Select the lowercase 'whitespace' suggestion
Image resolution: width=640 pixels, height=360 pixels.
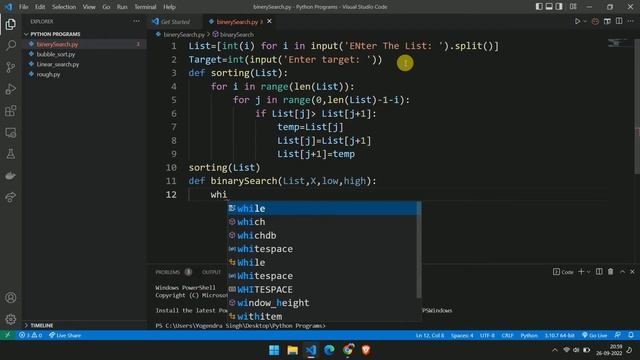click(322, 249)
